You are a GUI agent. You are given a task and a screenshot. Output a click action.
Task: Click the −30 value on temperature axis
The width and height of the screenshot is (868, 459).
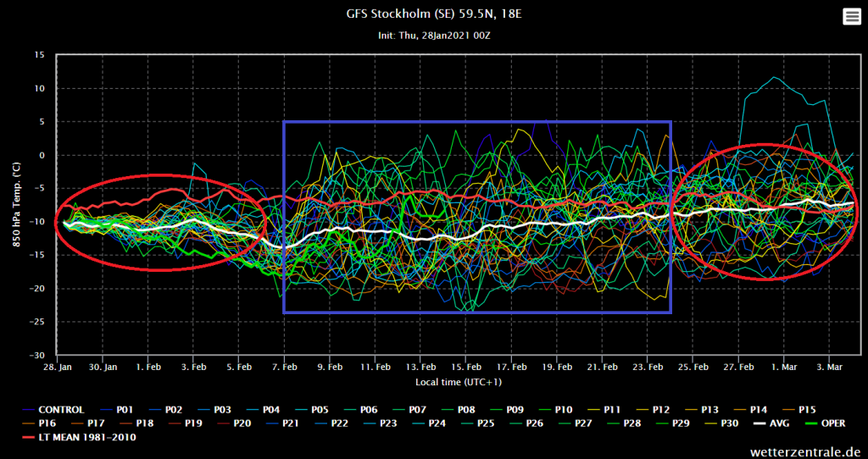36,355
